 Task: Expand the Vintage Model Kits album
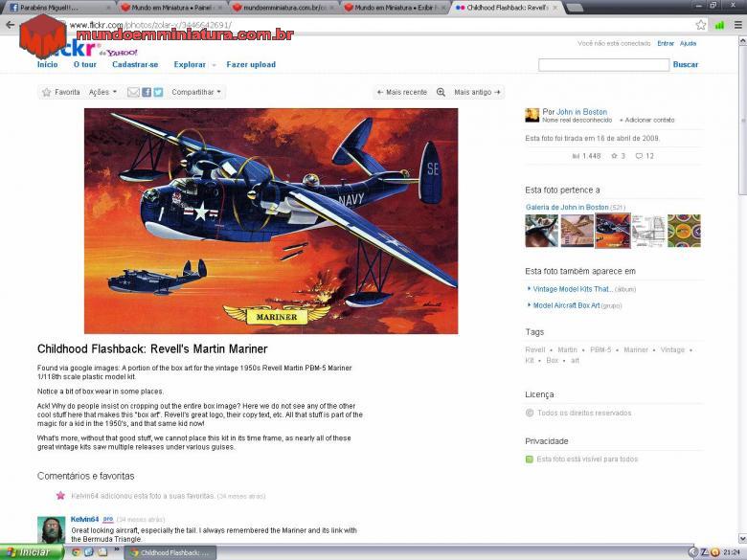pyautogui.click(x=573, y=288)
